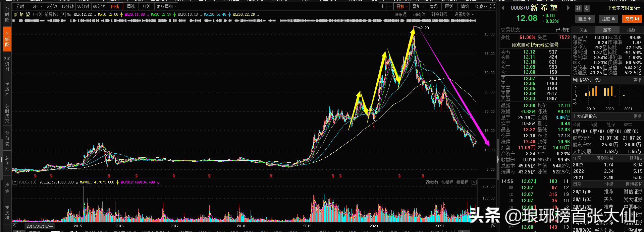Expand 5日 period dropdown

pos(37,6)
